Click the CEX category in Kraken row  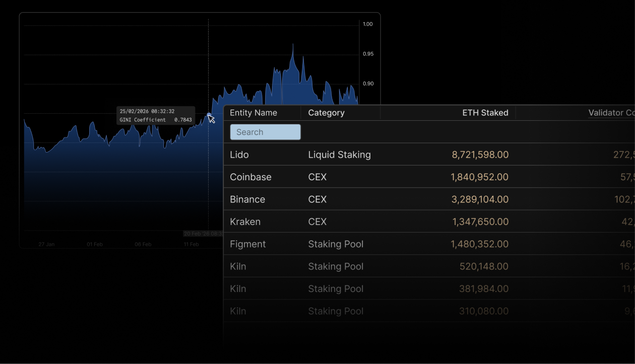pyautogui.click(x=317, y=222)
